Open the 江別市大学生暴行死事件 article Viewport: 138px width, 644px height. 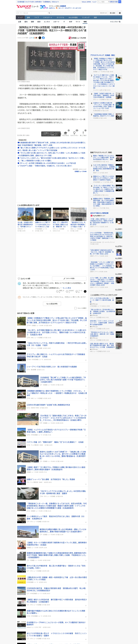coord(48,405)
